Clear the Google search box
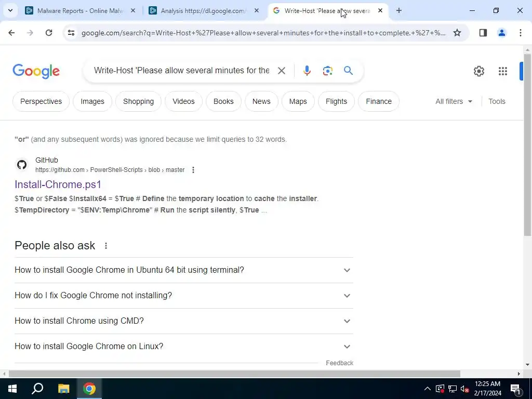532x399 pixels. (x=281, y=71)
